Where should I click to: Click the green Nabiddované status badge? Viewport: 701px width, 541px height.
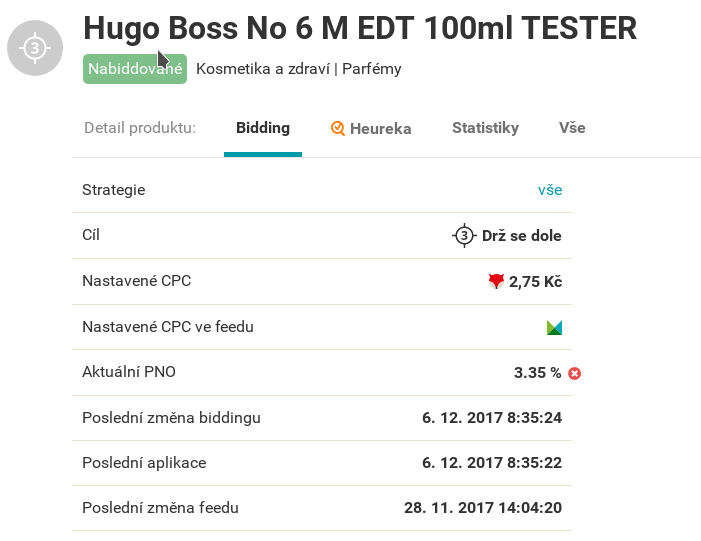click(x=135, y=69)
